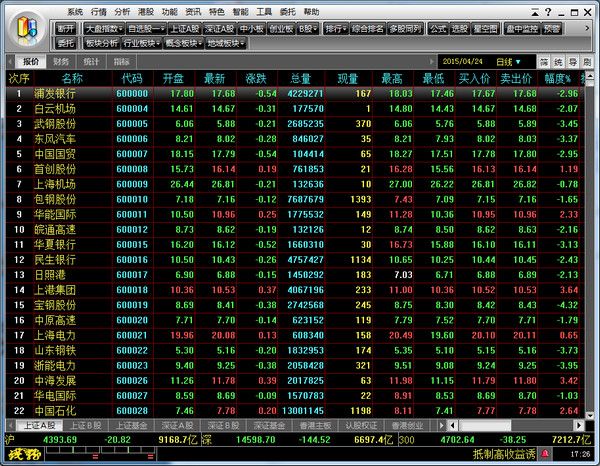Click the 委托 toolbar button
Screen dimensions: 600x466
point(66,43)
